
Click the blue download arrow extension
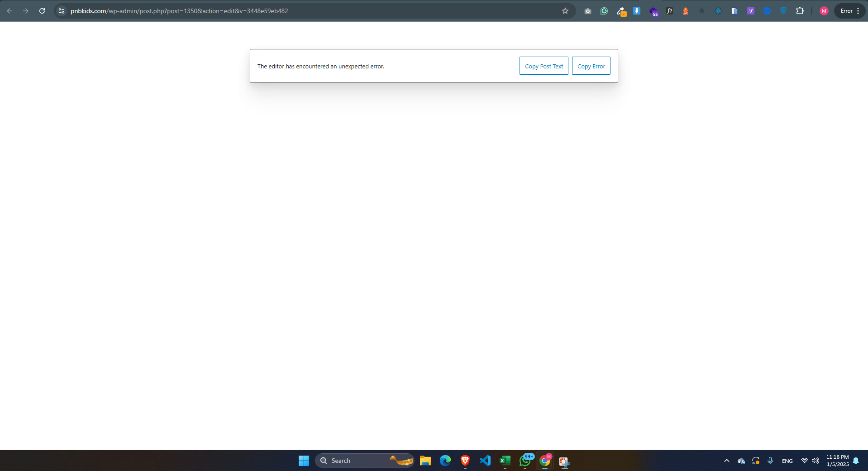click(636, 11)
